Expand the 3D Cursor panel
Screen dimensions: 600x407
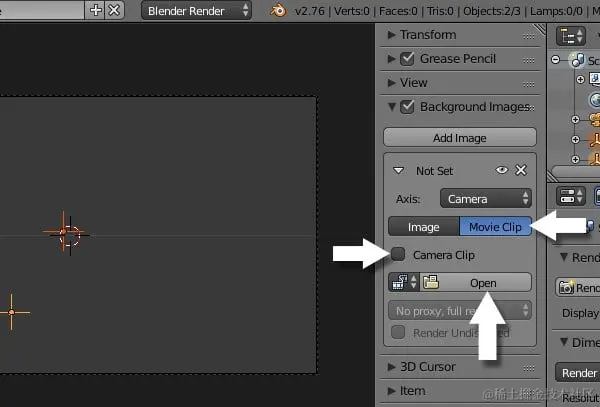(x=391, y=367)
